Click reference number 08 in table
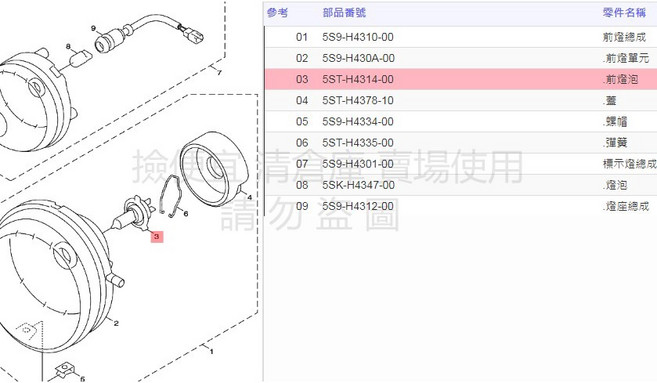 [302, 185]
